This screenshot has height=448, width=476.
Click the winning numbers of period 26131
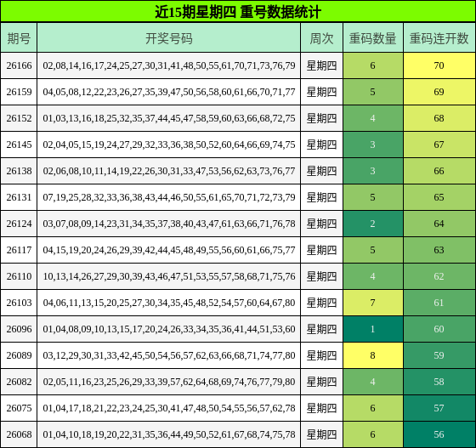tap(169, 197)
